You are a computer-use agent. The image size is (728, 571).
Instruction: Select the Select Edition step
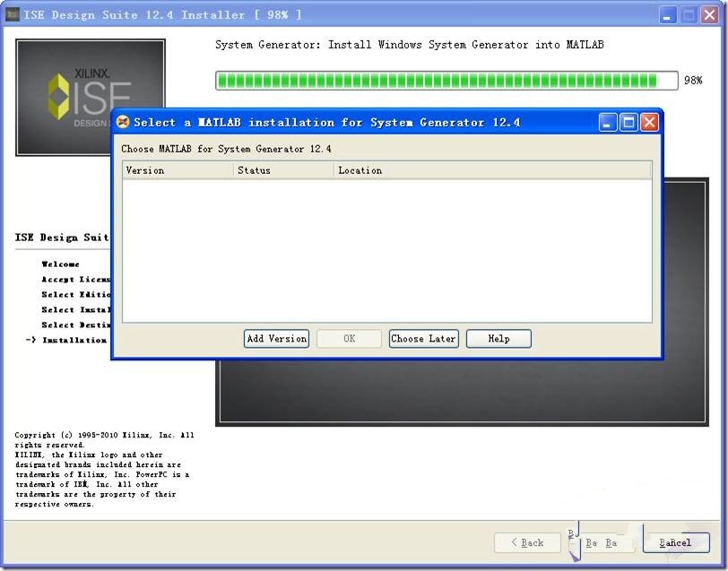click(75, 295)
